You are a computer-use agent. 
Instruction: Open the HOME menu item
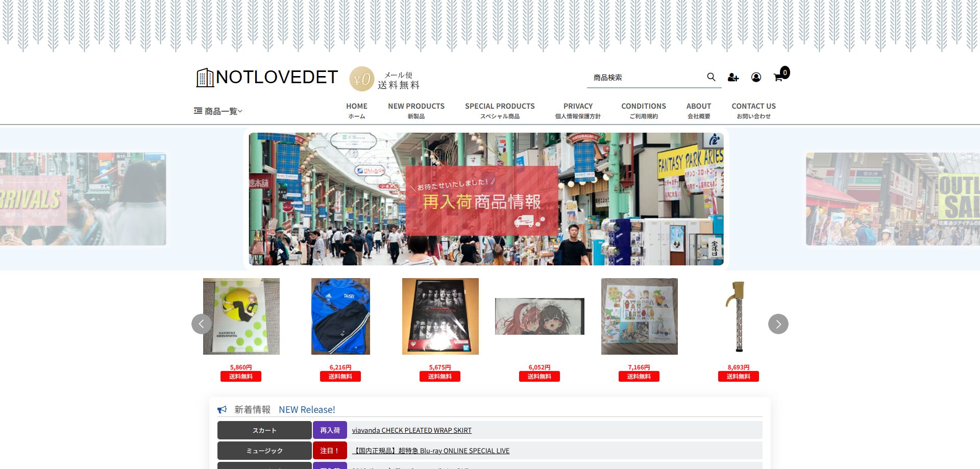pos(356,110)
